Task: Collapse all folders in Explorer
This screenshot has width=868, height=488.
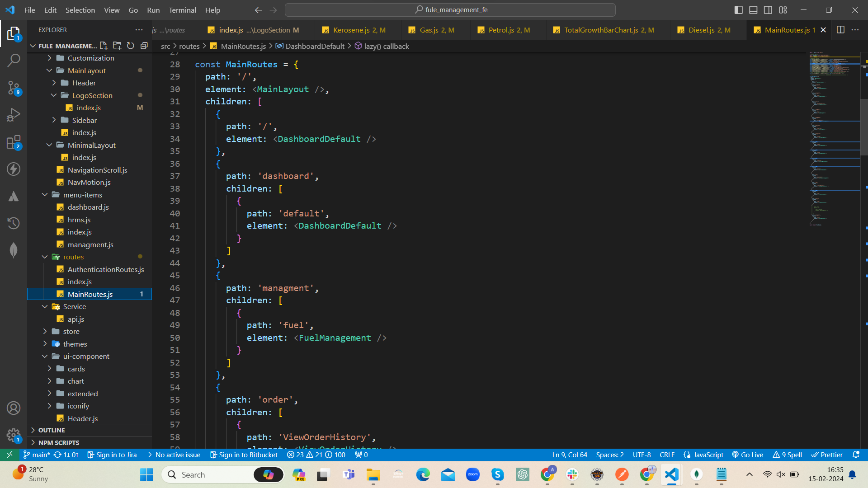Action: pyautogui.click(x=144, y=46)
